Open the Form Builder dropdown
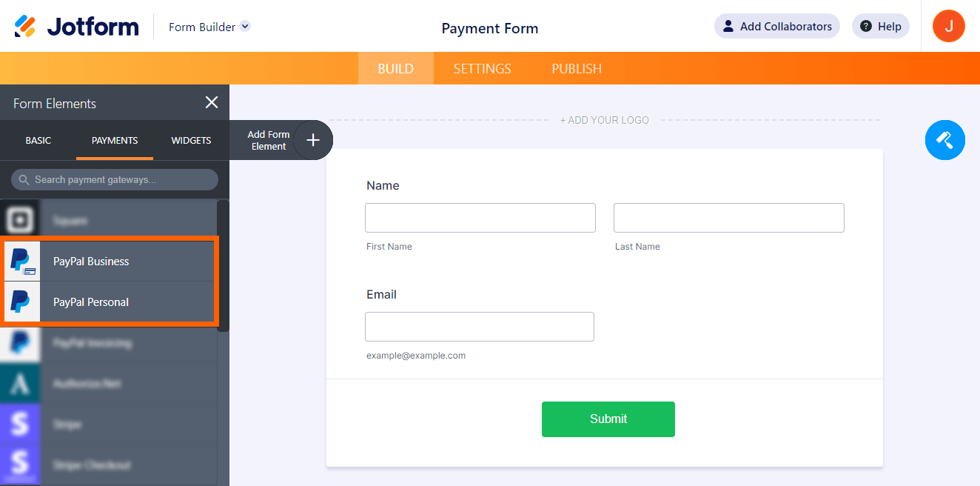The image size is (980, 486). (246, 27)
